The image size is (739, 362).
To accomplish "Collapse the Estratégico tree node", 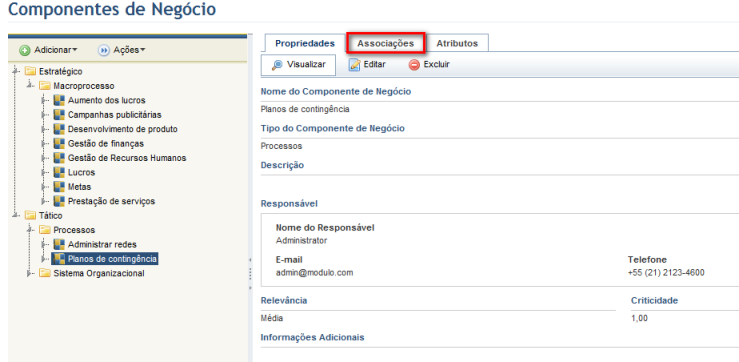I will pyautogui.click(x=16, y=72).
